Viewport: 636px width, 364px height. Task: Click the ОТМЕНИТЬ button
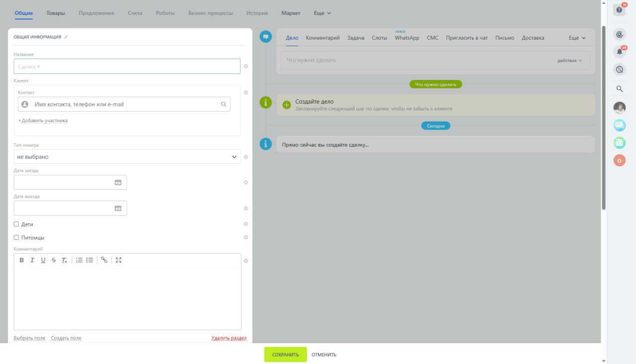[x=324, y=355]
